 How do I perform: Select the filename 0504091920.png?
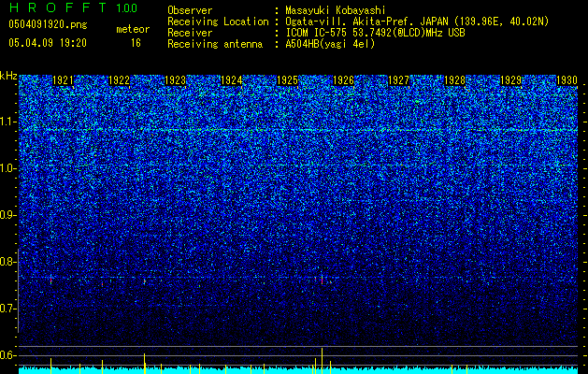tap(48, 25)
